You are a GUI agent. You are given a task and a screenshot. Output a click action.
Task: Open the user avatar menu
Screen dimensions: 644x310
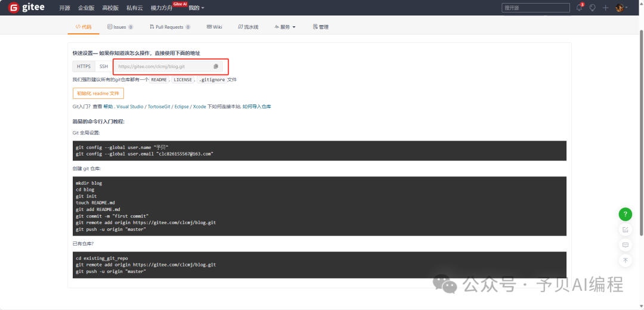621,8
